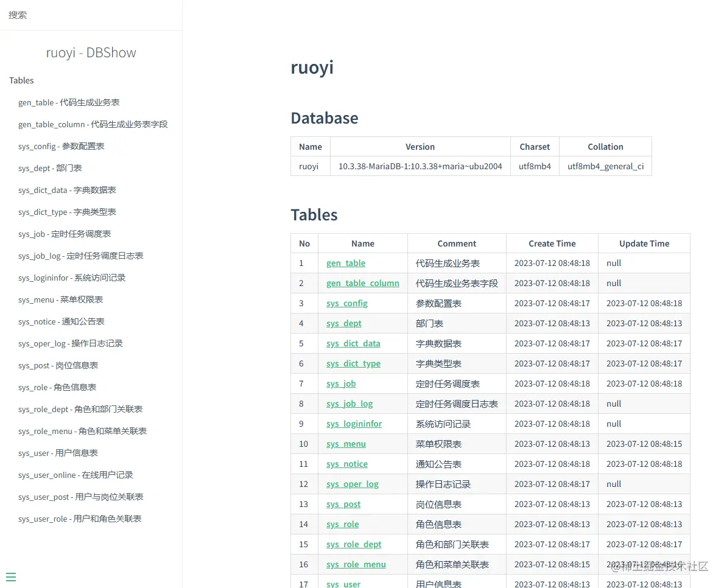
Task: Open sys_menu sidebar entry
Action: [60, 299]
